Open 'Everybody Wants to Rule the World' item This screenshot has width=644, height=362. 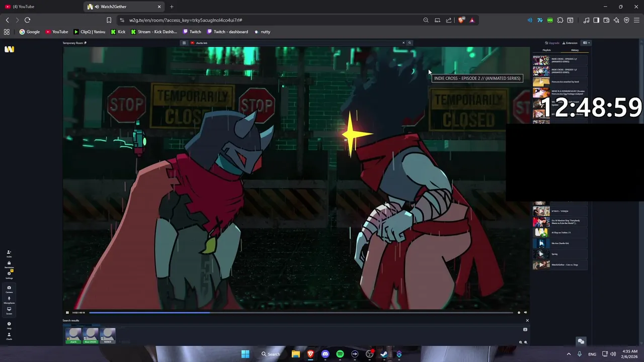[560, 222]
